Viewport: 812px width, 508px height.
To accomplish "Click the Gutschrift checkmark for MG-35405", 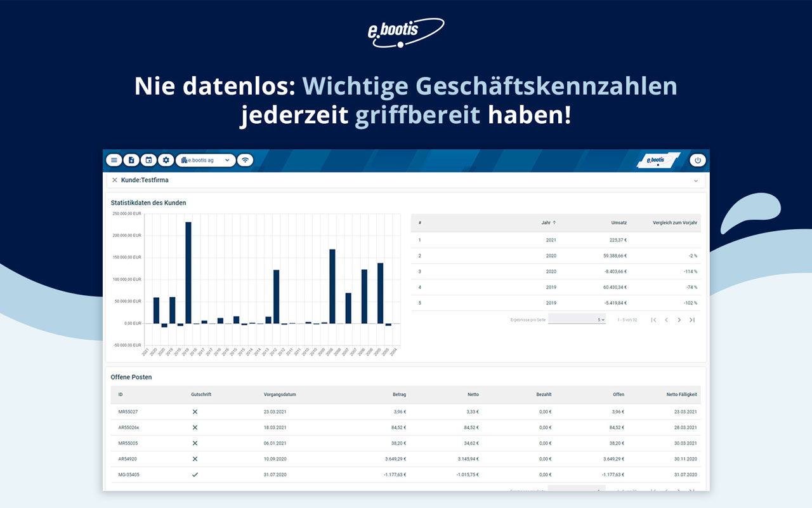I will [x=195, y=474].
